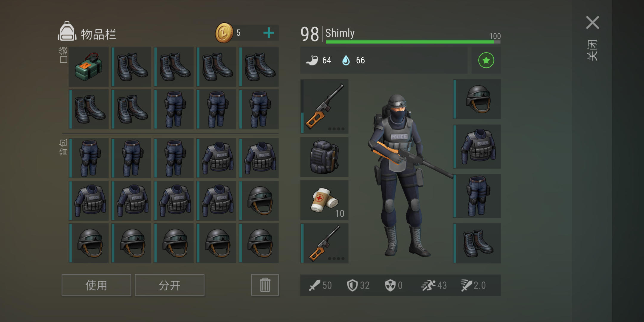
Task: Select the equipped backpack slot
Action: click(324, 157)
